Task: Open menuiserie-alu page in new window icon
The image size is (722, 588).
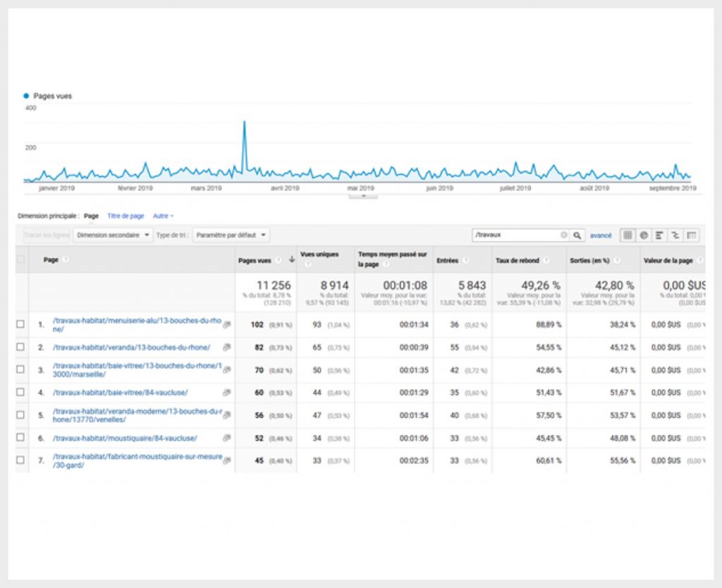Action: 227,325
